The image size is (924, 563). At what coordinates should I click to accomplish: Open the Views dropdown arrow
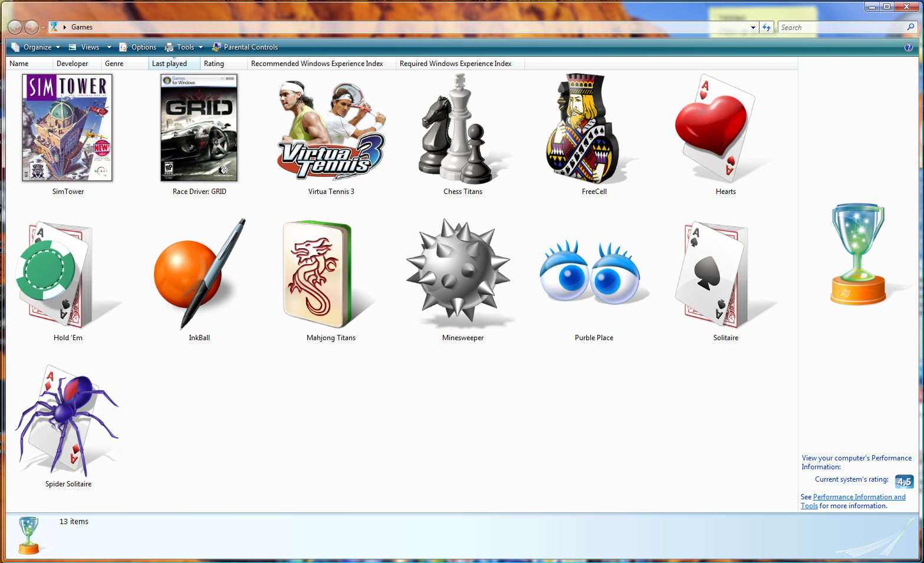coord(108,47)
